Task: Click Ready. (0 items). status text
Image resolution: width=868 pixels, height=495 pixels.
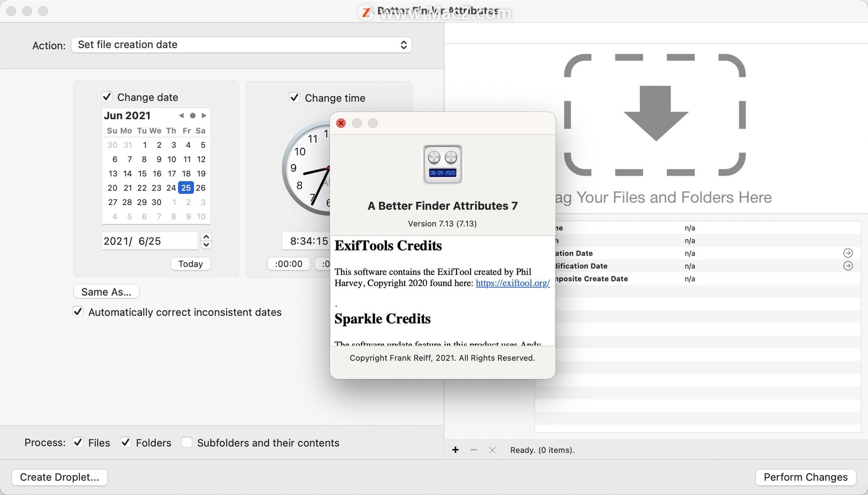Action: (542, 450)
